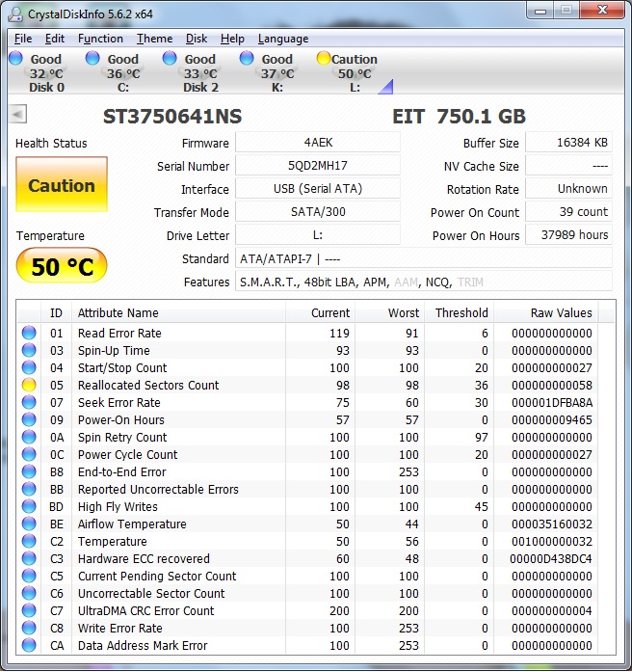Click the Drive Letter L: field
The width and height of the screenshot is (632, 672).
(x=318, y=235)
